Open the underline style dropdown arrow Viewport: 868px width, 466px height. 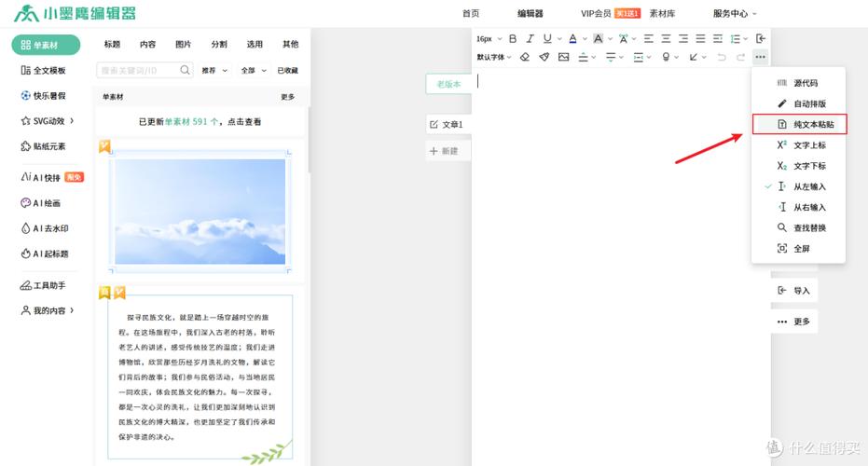[x=559, y=39]
